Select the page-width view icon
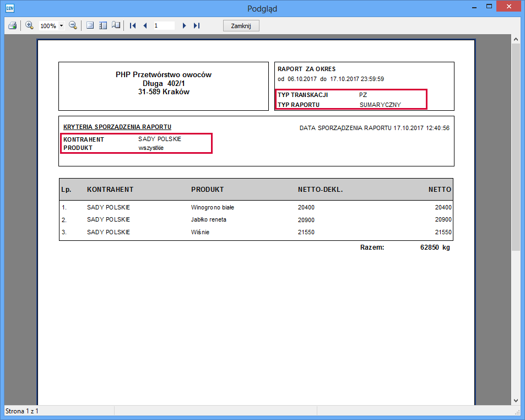The height and width of the screenshot is (420, 525). click(x=102, y=25)
